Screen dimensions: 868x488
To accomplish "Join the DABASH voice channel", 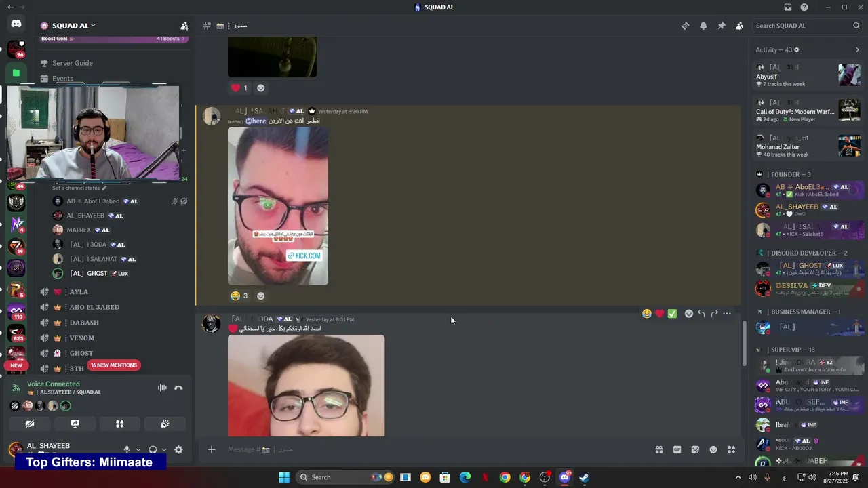I will point(84,323).
